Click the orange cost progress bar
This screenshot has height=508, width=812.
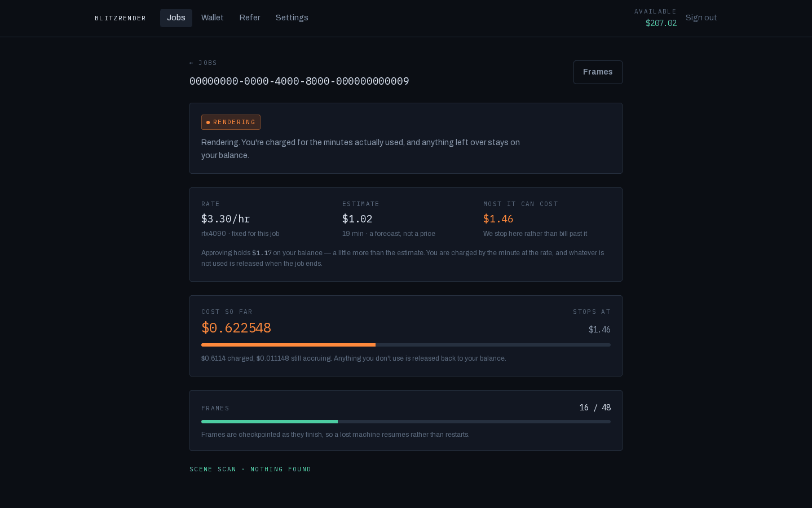coord(406,345)
